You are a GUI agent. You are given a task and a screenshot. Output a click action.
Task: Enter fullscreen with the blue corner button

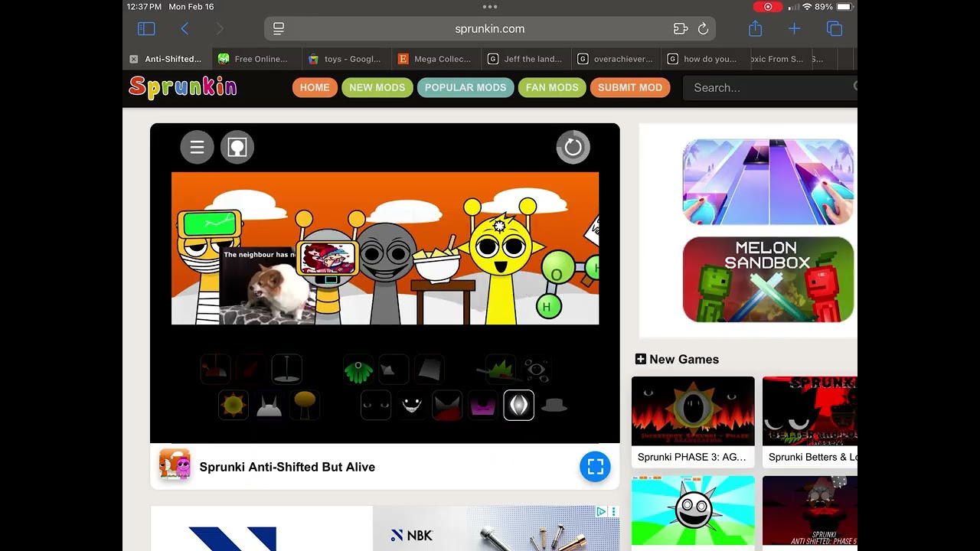pos(595,467)
